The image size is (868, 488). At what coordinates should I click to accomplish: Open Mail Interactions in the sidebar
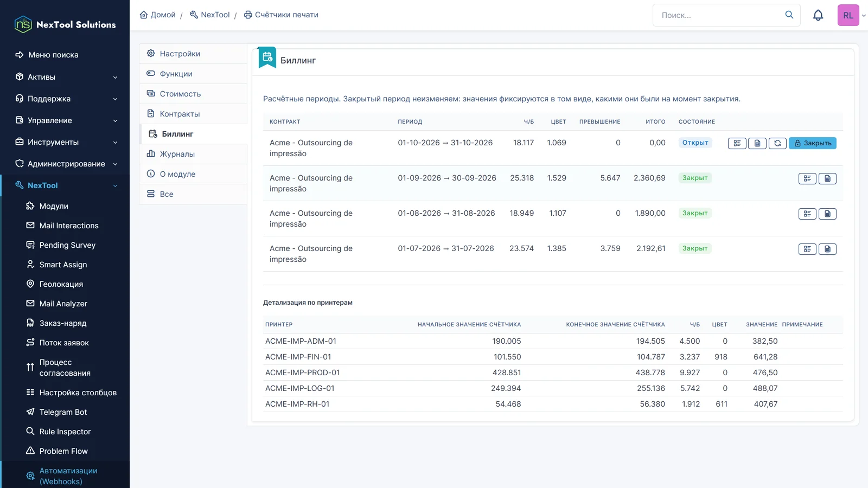pyautogui.click(x=68, y=226)
